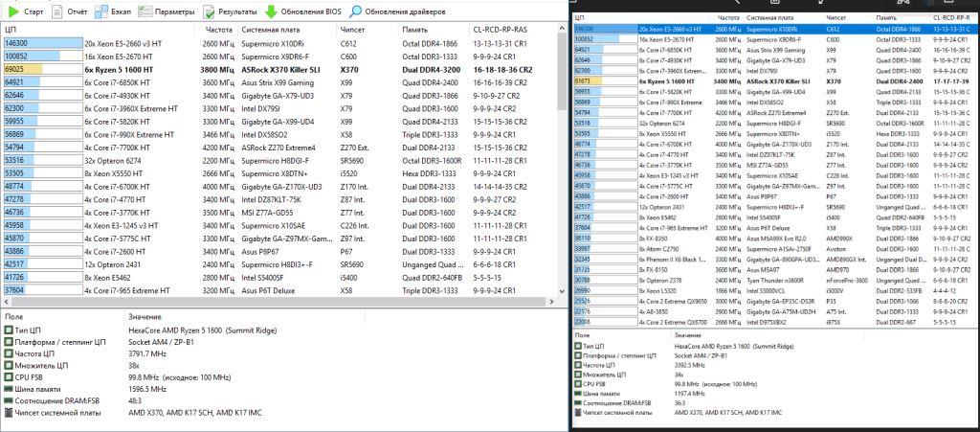Open Параметры settings from the toolbar
The width and height of the screenshot is (980, 432).
[167, 11]
